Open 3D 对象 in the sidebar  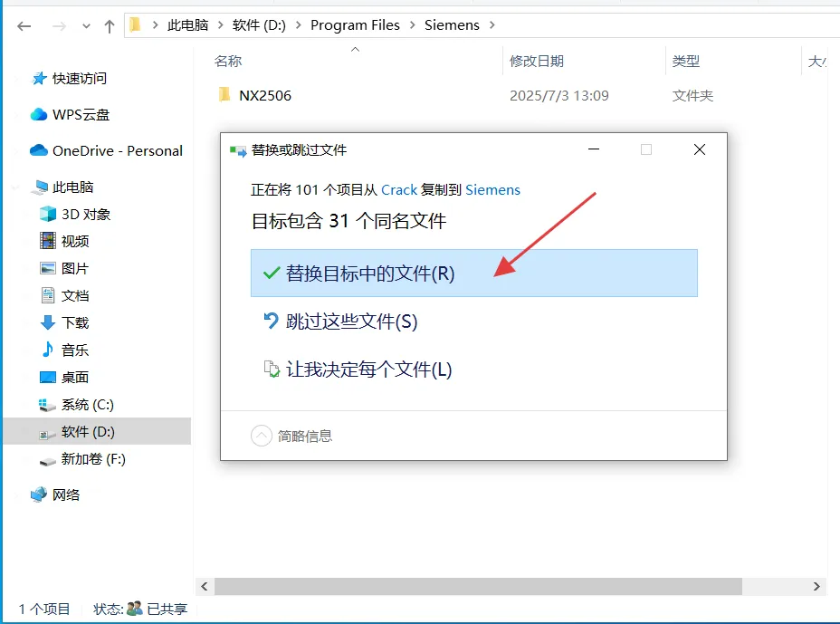[x=86, y=214]
